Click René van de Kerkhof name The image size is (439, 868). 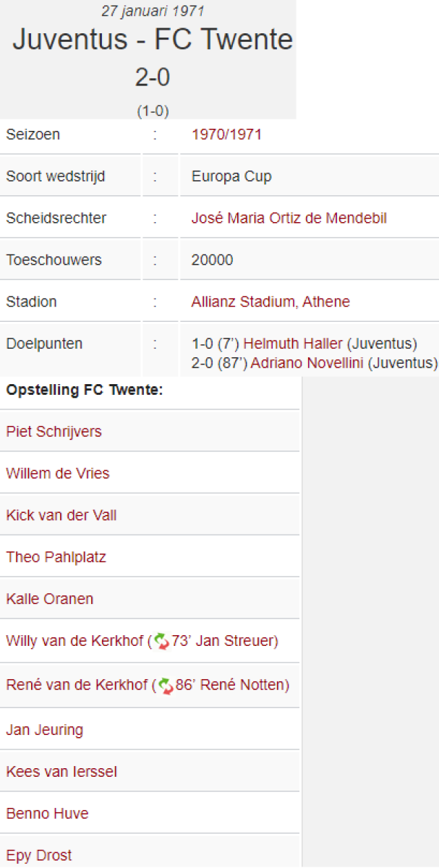(x=77, y=686)
